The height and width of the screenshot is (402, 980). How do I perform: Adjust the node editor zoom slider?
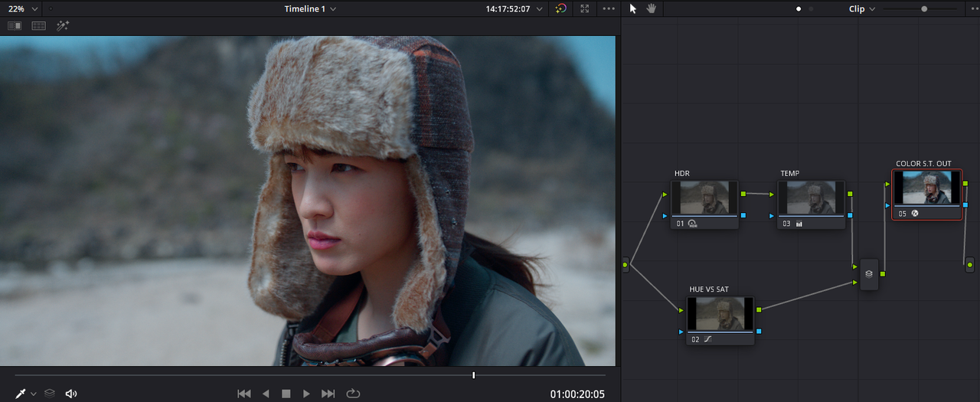[x=924, y=9]
